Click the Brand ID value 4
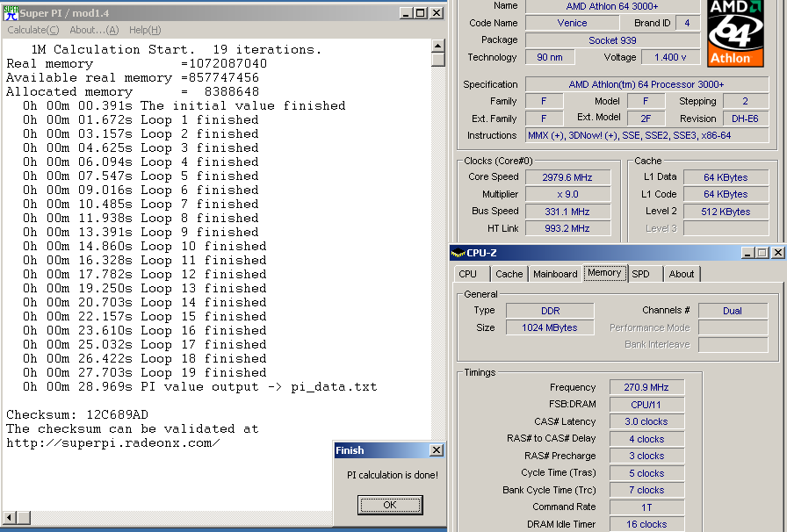 pyautogui.click(x=687, y=23)
